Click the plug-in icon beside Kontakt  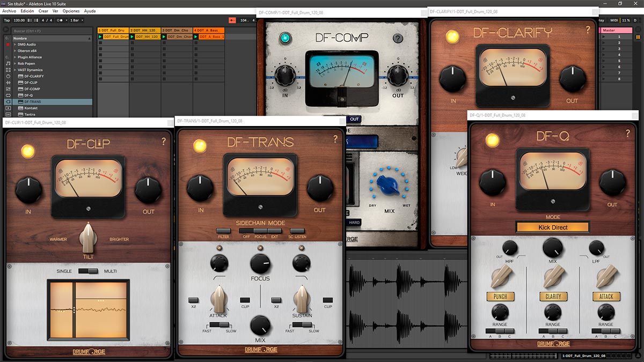click(20, 108)
